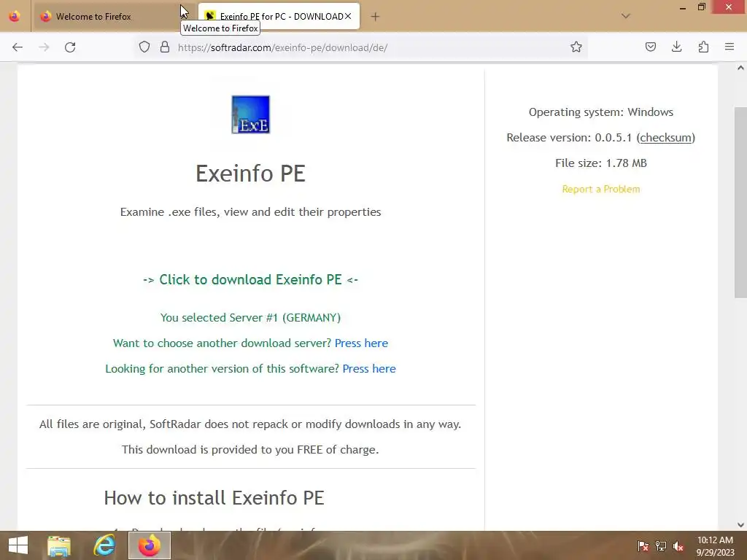Open the taskbar clock and date
Screen dimensions: 747x560
coord(715,546)
